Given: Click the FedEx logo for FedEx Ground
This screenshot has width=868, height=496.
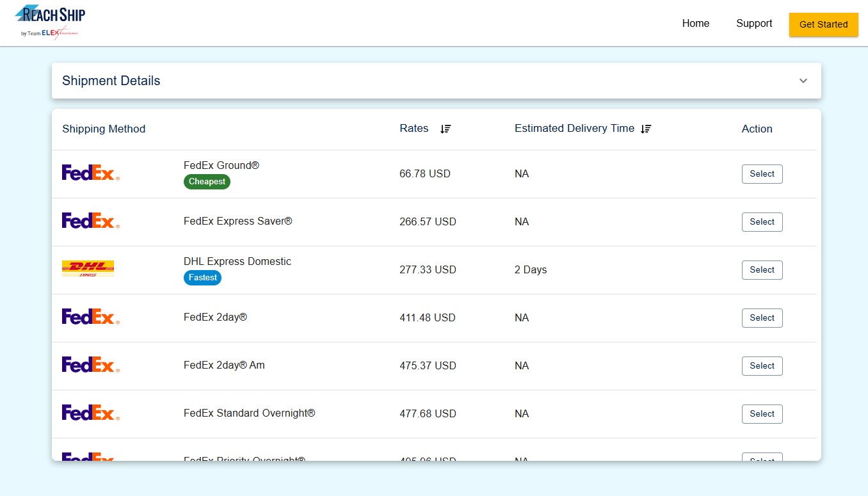Looking at the screenshot, I should 91,173.
